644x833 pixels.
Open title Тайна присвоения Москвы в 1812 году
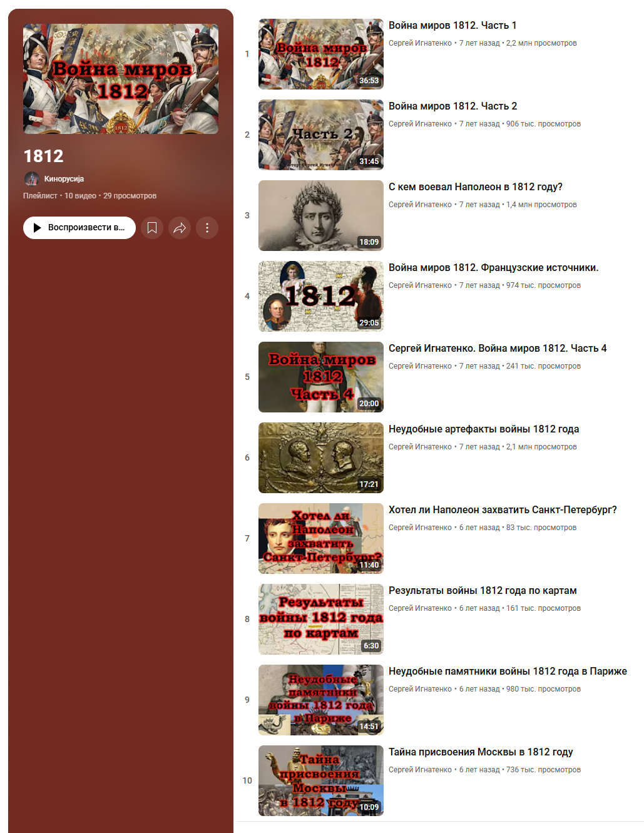coord(481,752)
